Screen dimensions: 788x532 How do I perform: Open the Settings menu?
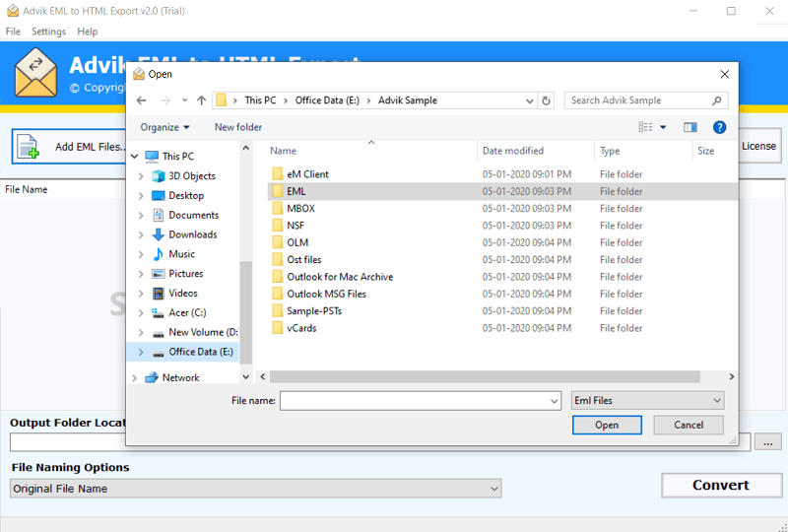coord(48,32)
